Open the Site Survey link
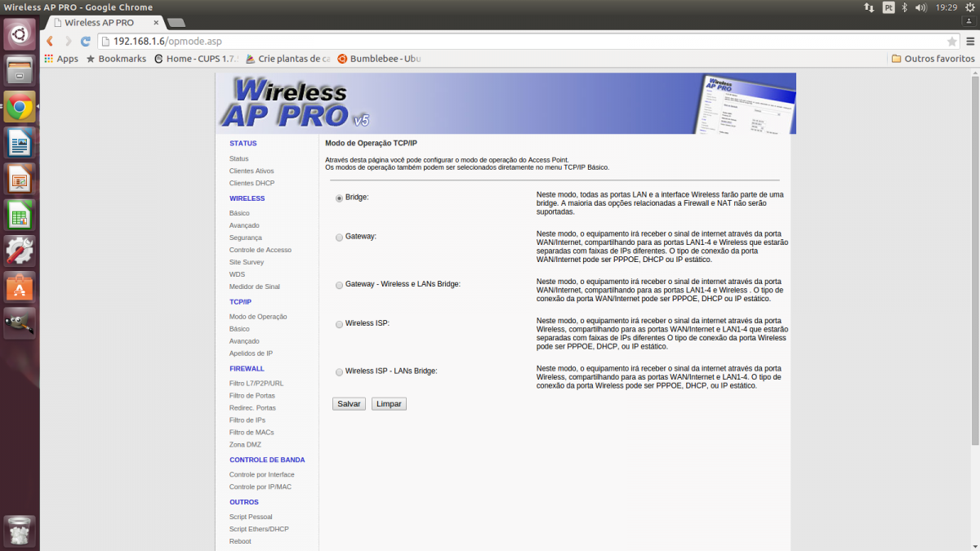980x551 pixels. (247, 262)
